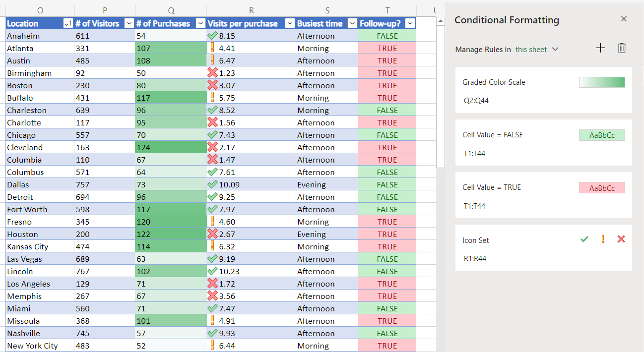Click the red AaBbCc preview swatch
This screenshot has height=352, width=644.
602,187
